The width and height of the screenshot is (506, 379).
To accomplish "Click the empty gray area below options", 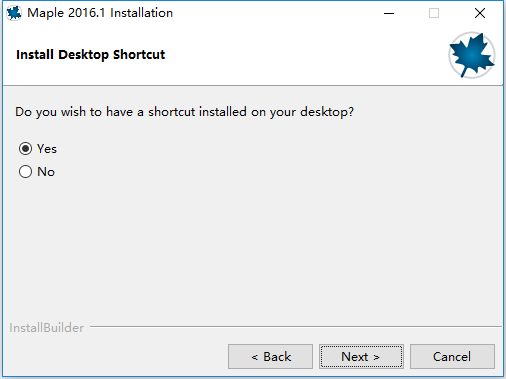I will click(x=253, y=250).
